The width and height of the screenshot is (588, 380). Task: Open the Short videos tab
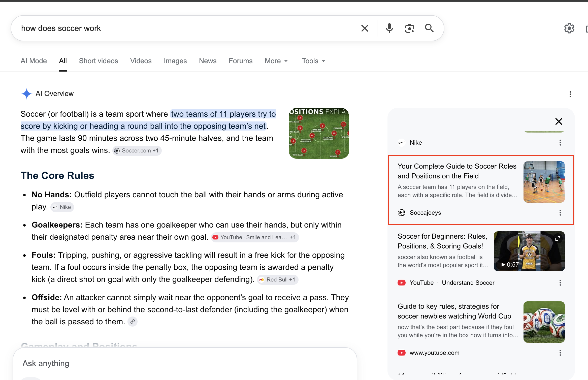99,61
